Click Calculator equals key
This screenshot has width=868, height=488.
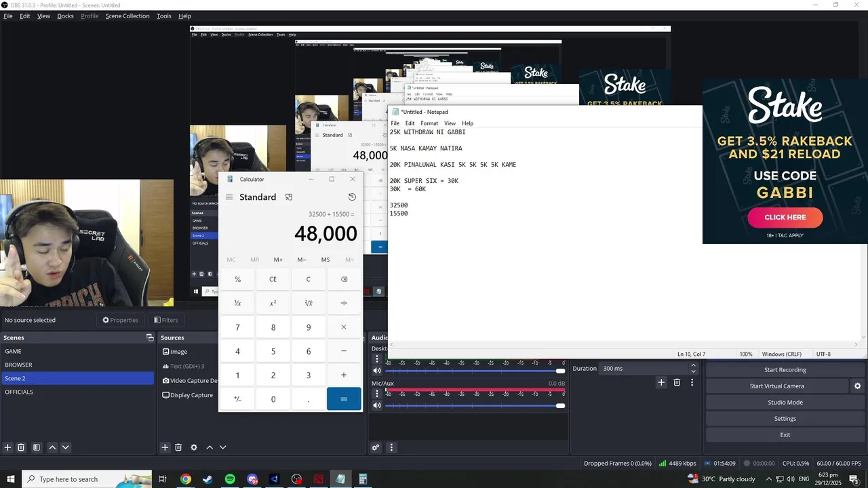point(344,399)
